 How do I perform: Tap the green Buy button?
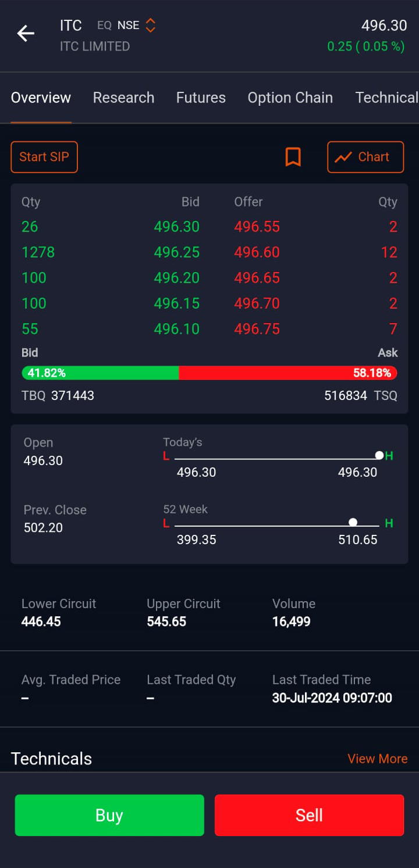pos(109,815)
